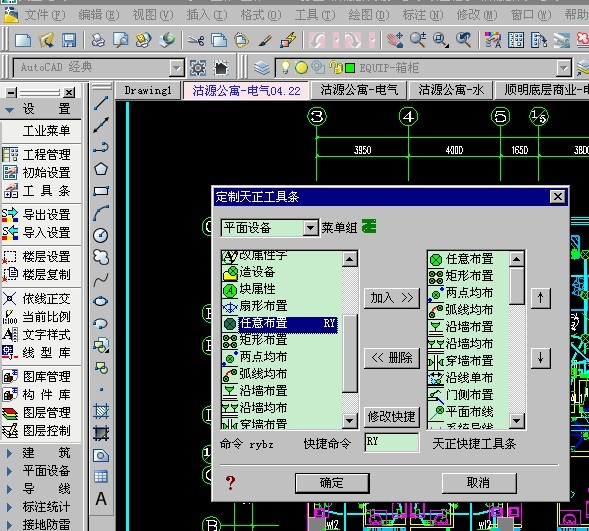The image size is (589, 531).
Task: Open the 平面设备 menu group dropdown
Action: 311,228
